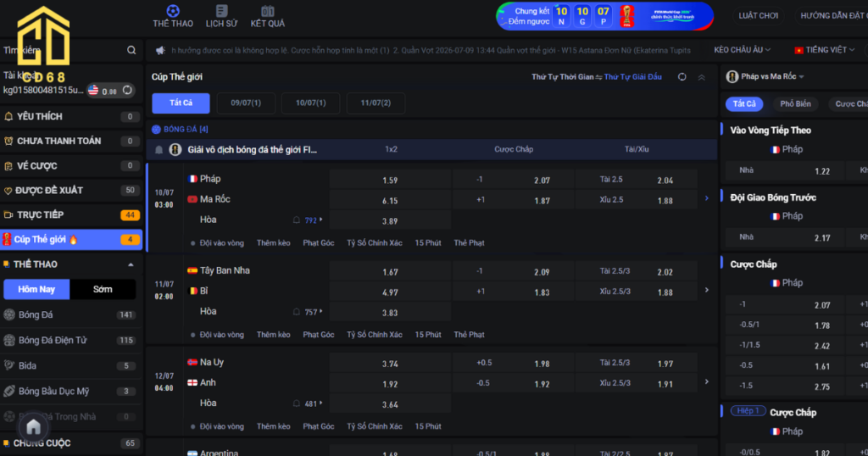Click the refresh icon beside Thứ Tự Giải Đấu
This screenshot has height=456, width=868.
(682, 77)
